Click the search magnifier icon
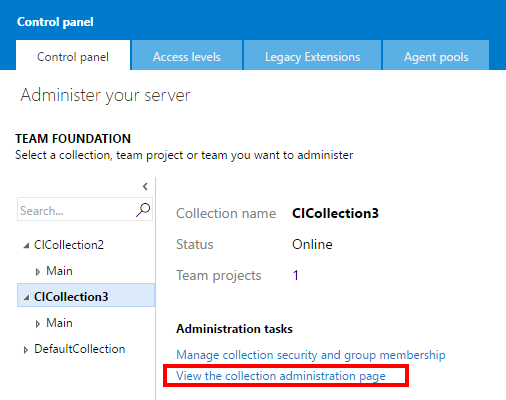 [x=143, y=210]
